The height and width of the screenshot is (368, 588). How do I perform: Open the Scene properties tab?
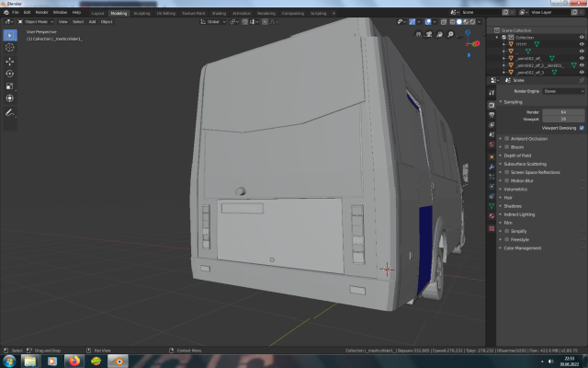pos(492,134)
